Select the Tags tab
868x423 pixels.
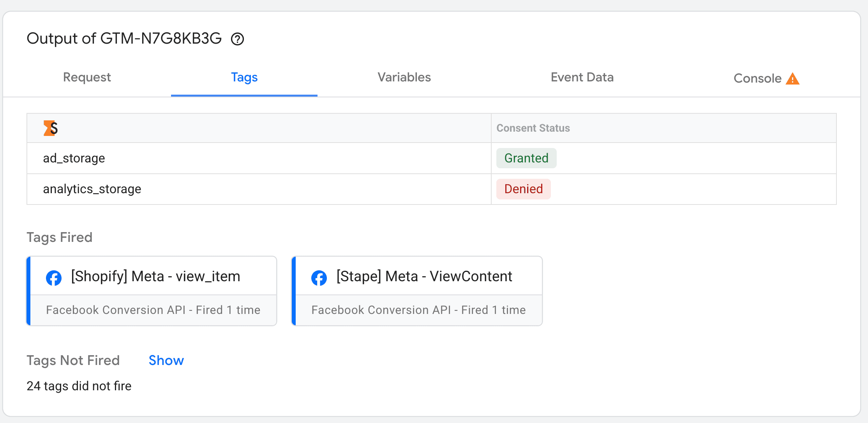point(244,77)
